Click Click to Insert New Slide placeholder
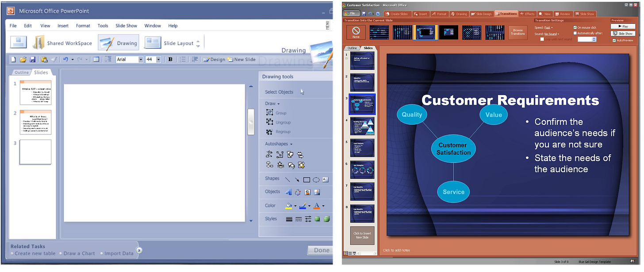The height and width of the screenshot is (272, 644). pos(362,236)
